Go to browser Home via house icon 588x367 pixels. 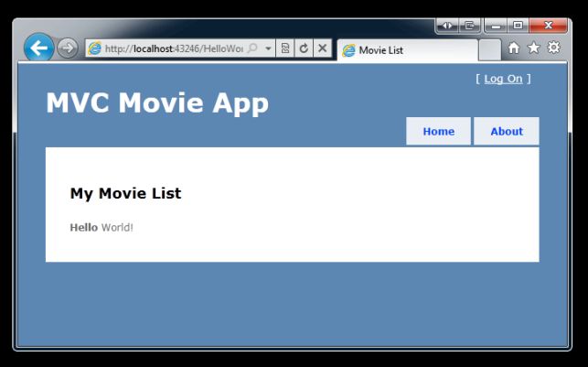tap(514, 48)
